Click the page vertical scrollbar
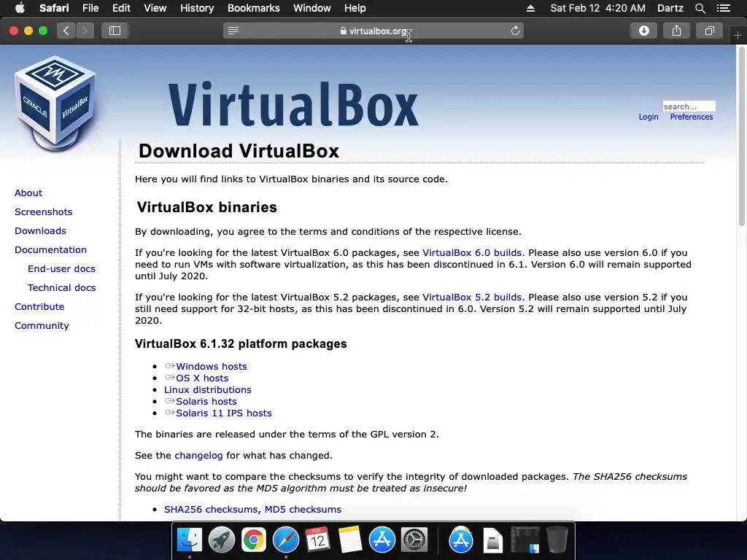The image size is (747, 560). pyautogui.click(x=742, y=136)
